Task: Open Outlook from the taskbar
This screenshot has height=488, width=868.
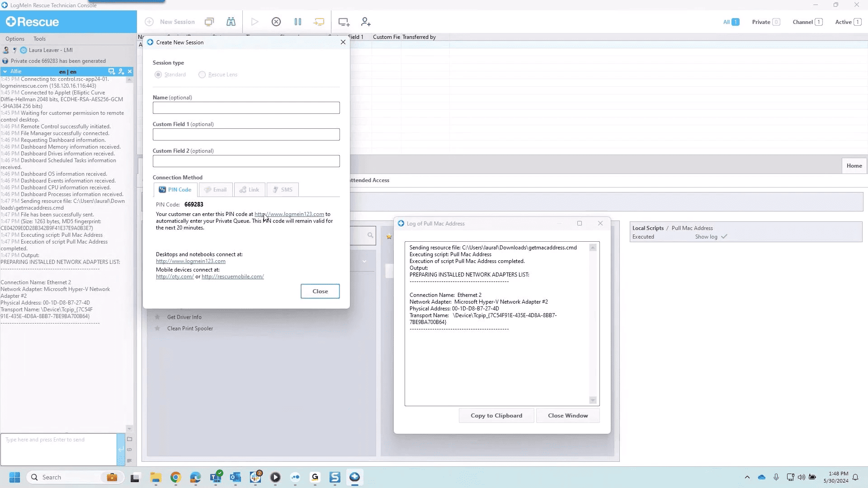Action: [236, 477]
